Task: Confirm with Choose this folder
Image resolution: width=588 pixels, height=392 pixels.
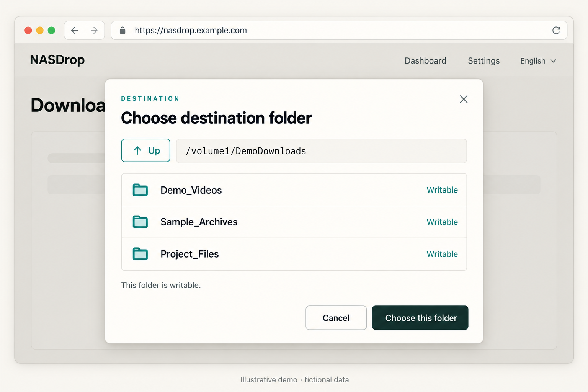Action: [420, 318]
